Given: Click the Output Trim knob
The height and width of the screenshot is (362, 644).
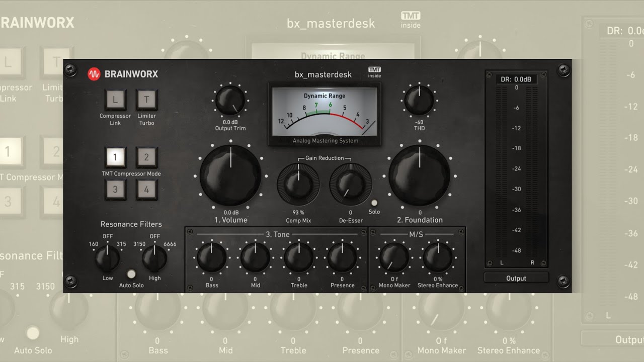Looking at the screenshot, I should 230,100.
